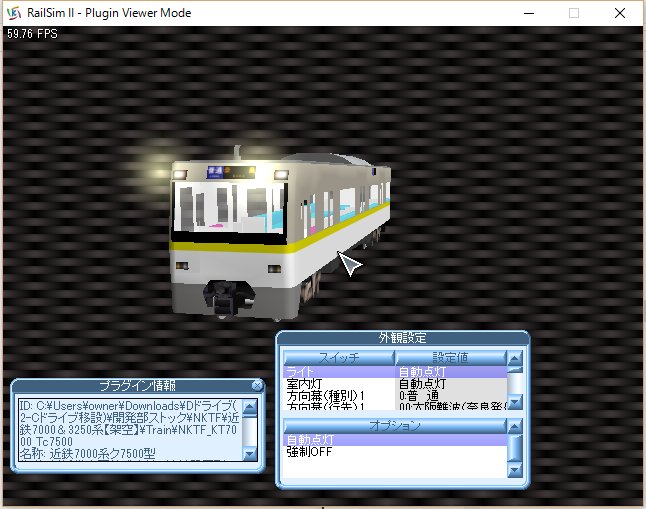Click the train model in viewer
646x509 pixels.
280,235
